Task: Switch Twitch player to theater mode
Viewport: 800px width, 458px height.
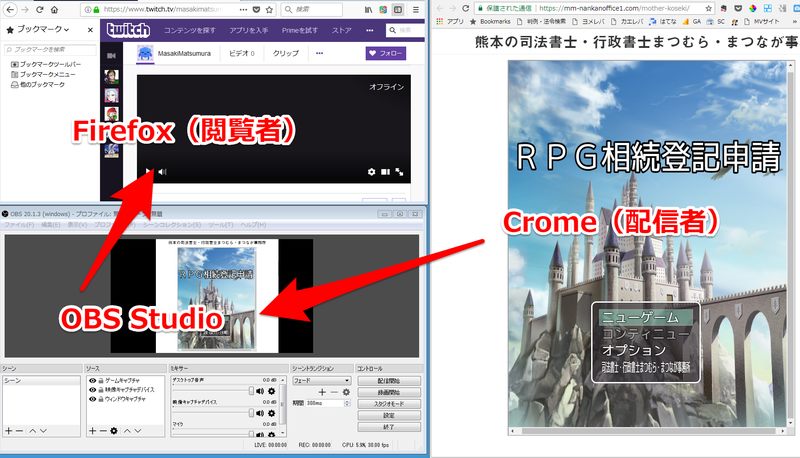Action: [x=386, y=172]
